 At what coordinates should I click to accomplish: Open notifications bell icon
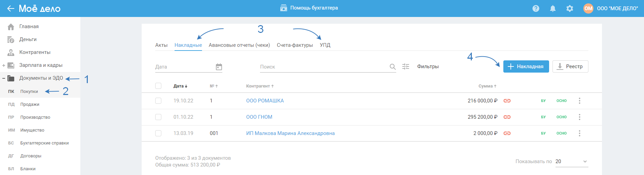553,8
